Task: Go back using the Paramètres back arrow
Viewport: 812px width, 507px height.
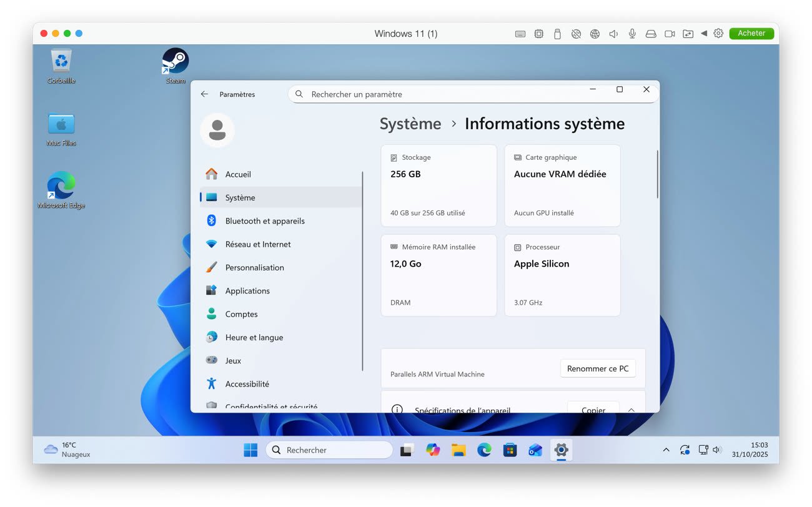Action: pos(204,94)
